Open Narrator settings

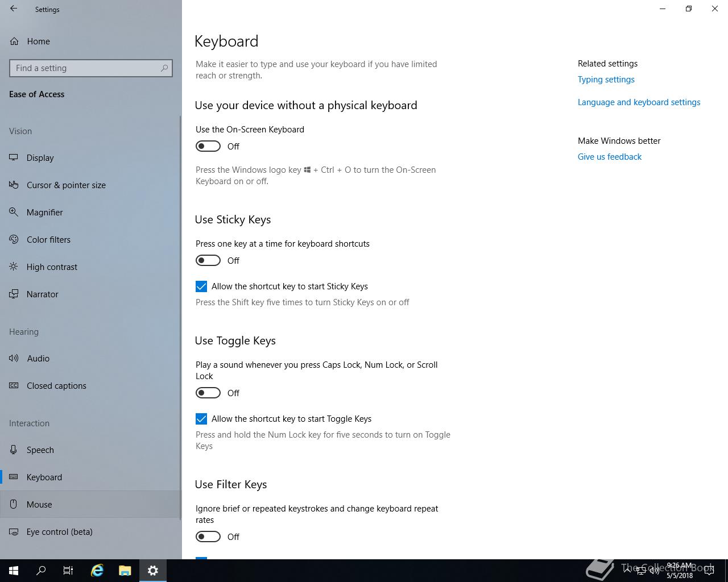pos(91,294)
